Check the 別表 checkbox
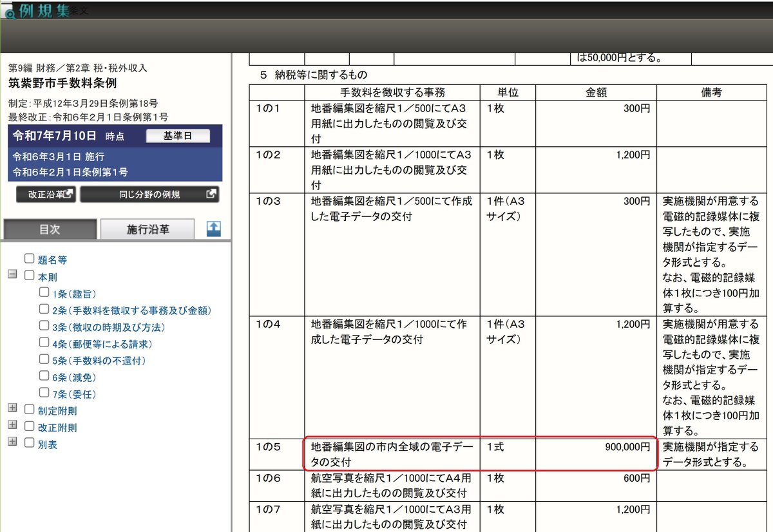 pos(29,442)
